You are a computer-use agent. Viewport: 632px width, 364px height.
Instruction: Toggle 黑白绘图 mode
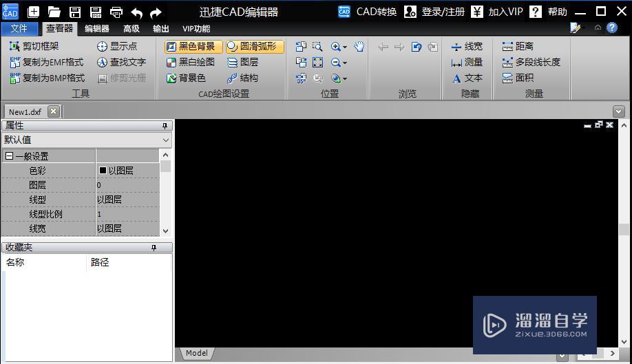191,62
